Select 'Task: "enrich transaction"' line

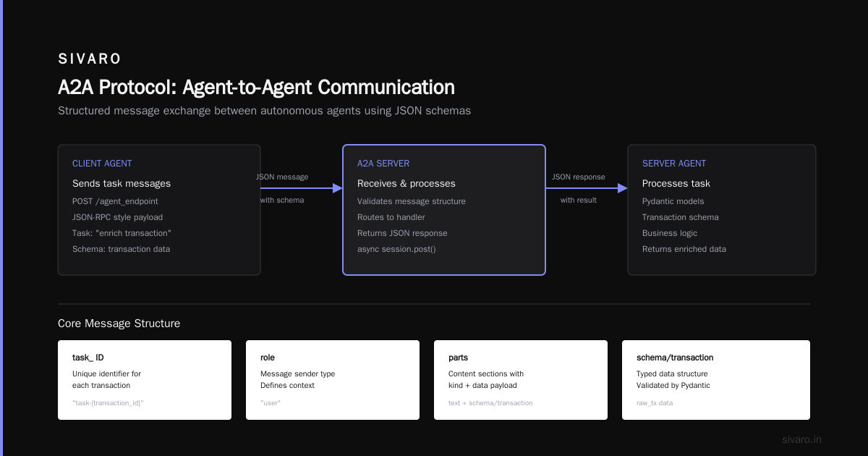coord(122,233)
